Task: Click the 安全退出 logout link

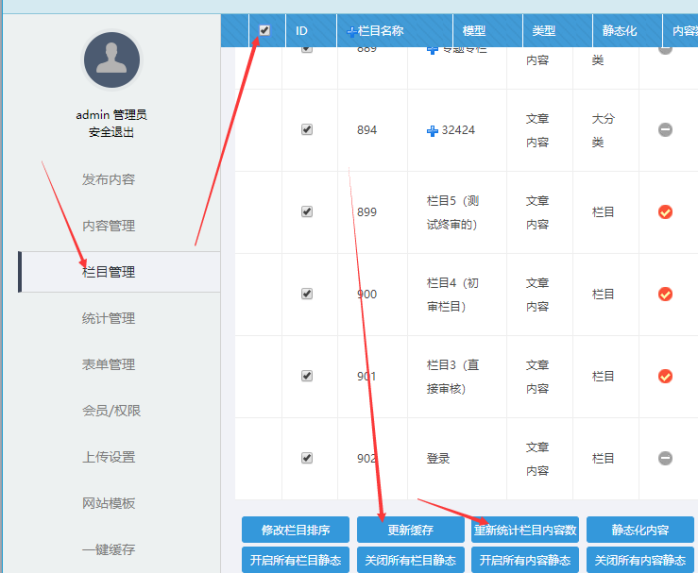Action: click(x=111, y=132)
